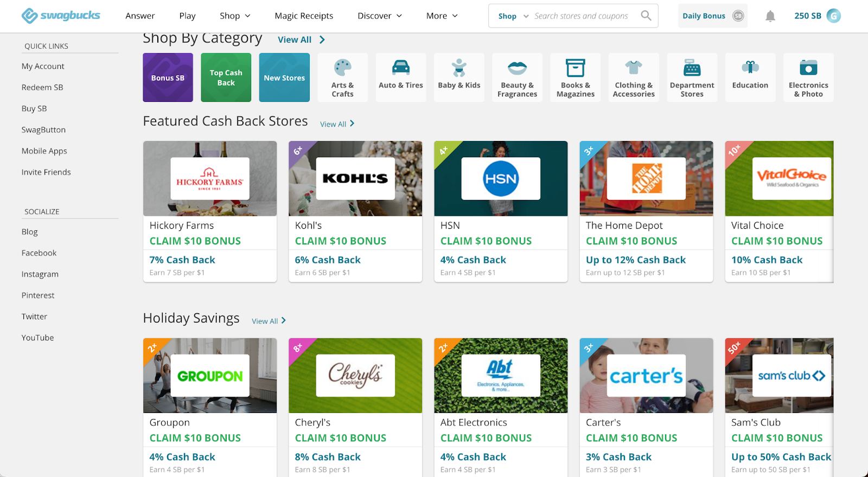
Task: Select the Baby & Kids category
Action: click(x=459, y=78)
